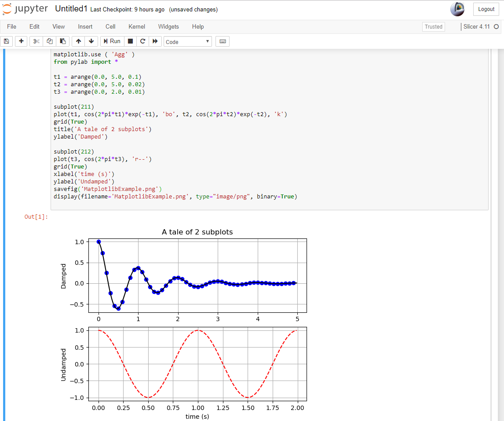Interrupt the kernel with stop icon
The width and height of the screenshot is (504, 421).
click(x=131, y=41)
